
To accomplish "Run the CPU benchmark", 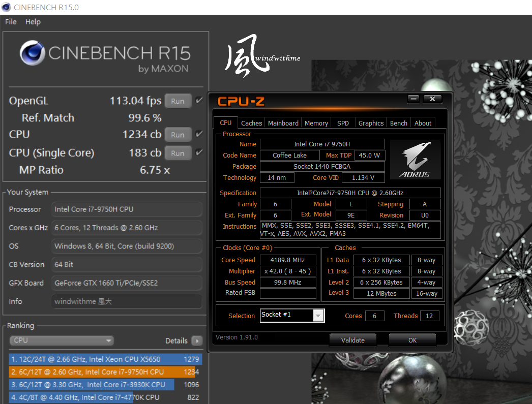I will click(x=178, y=135).
